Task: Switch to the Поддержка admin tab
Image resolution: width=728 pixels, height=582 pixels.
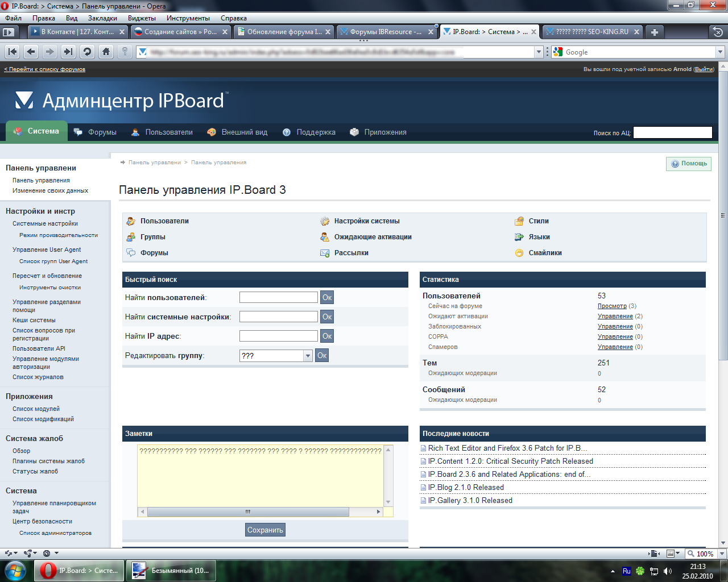Action: click(309, 132)
